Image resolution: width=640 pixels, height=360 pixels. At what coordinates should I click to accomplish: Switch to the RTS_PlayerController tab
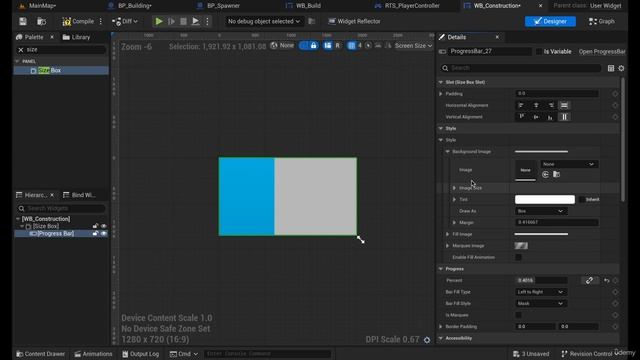(407, 6)
